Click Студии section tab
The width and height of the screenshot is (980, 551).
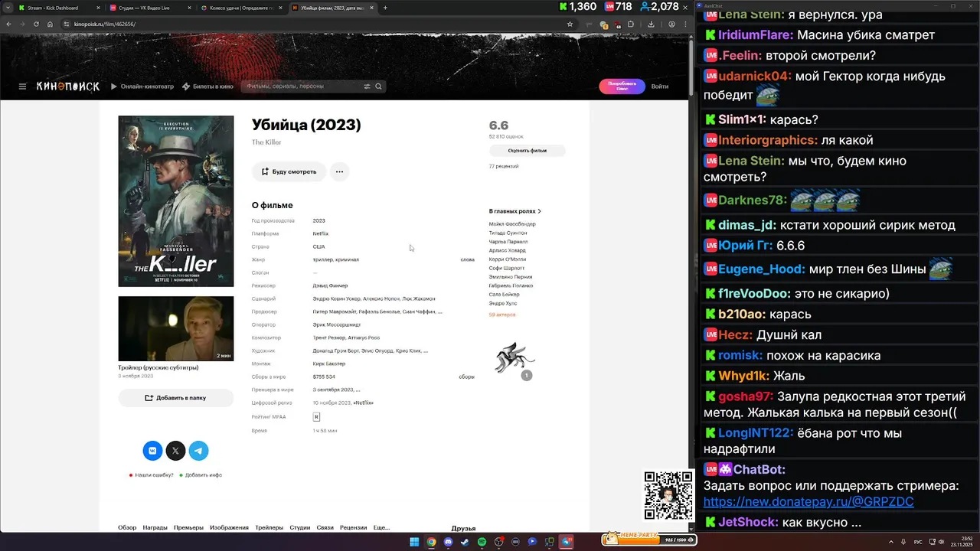click(x=300, y=528)
